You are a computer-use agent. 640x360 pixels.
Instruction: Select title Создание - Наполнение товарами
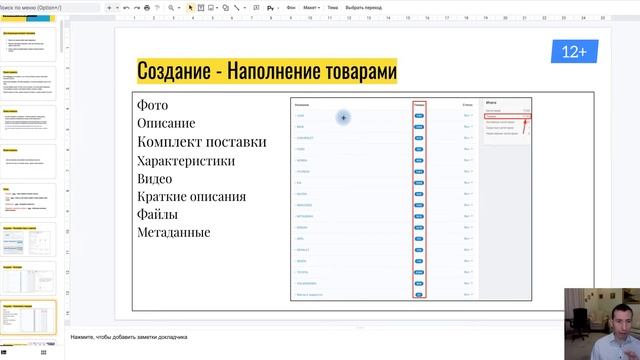click(267, 71)
